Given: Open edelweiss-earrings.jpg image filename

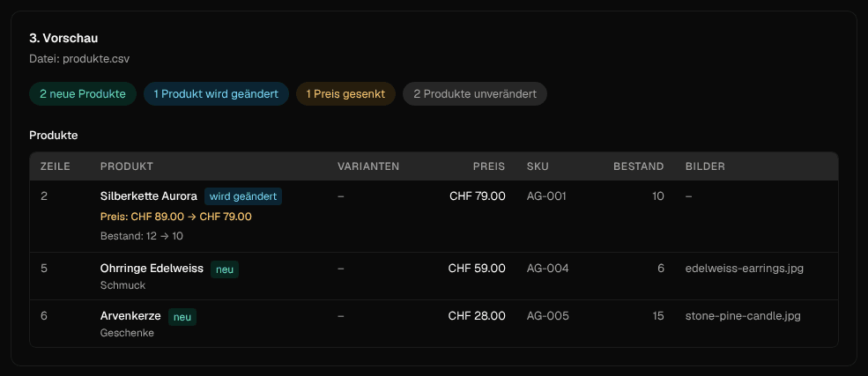Looking at the screenshot, I should tap(745, 269).
